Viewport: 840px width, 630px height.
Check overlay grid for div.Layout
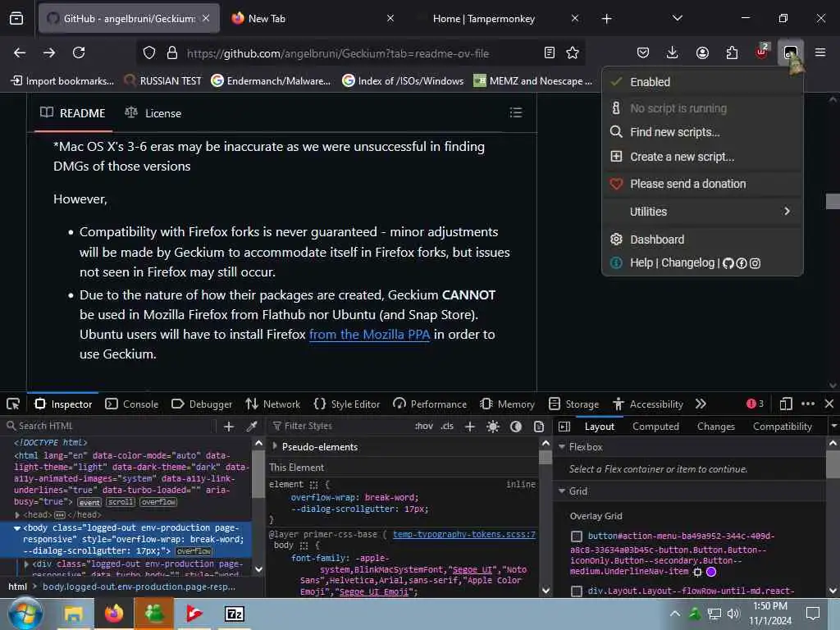click(x=577, y=591)
